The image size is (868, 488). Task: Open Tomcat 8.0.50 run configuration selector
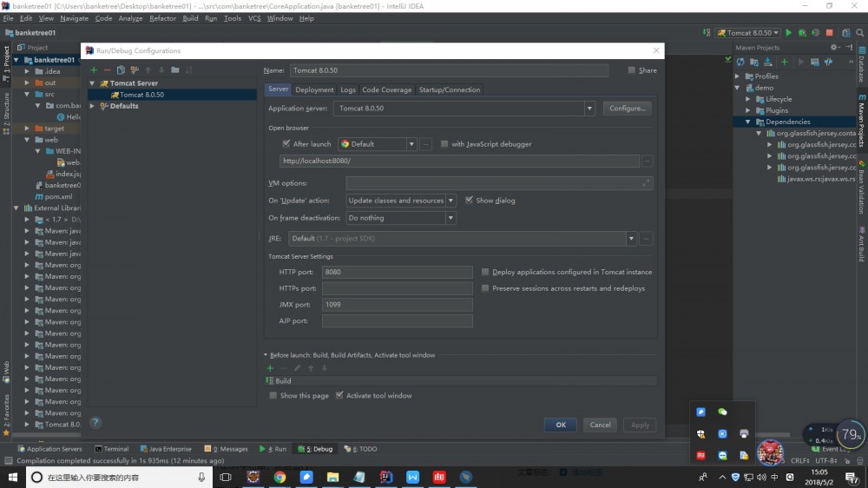(x=748, y=33)
